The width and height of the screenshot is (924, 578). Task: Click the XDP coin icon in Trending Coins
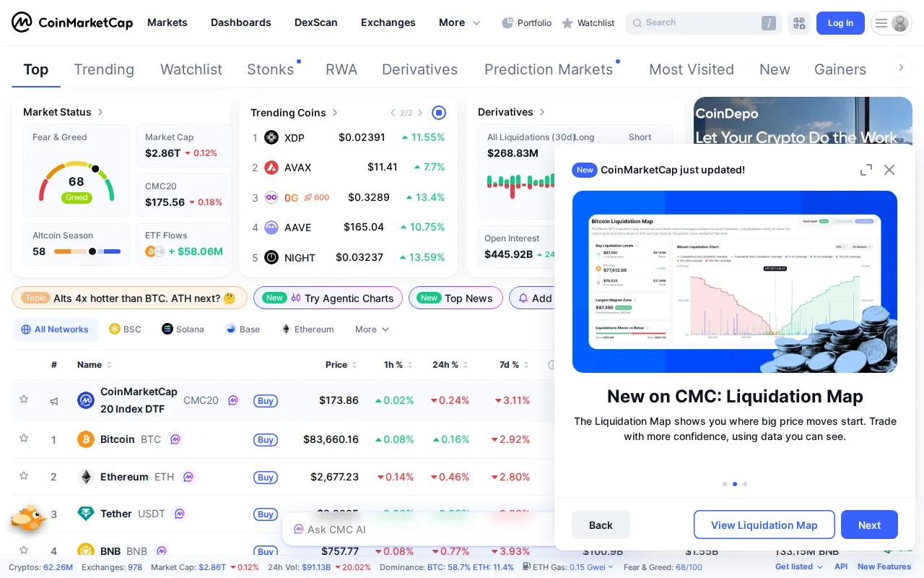271,137
